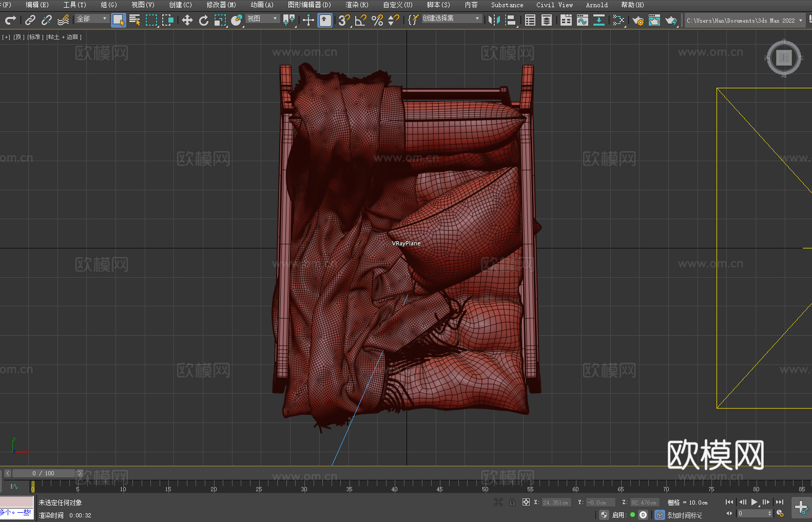Screen dimensions: 812x522
Task: Open the Scene Explorer toggle
Action: [530, 21]
